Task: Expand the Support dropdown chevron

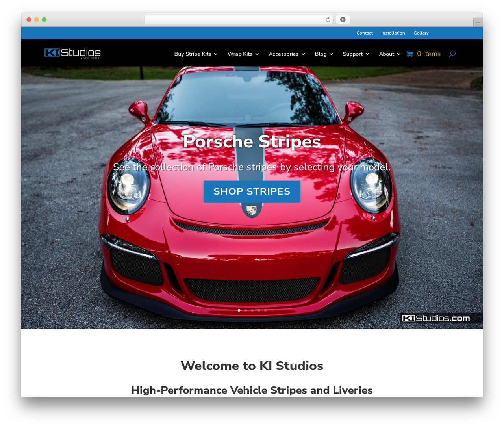Action: pos(367,54)
